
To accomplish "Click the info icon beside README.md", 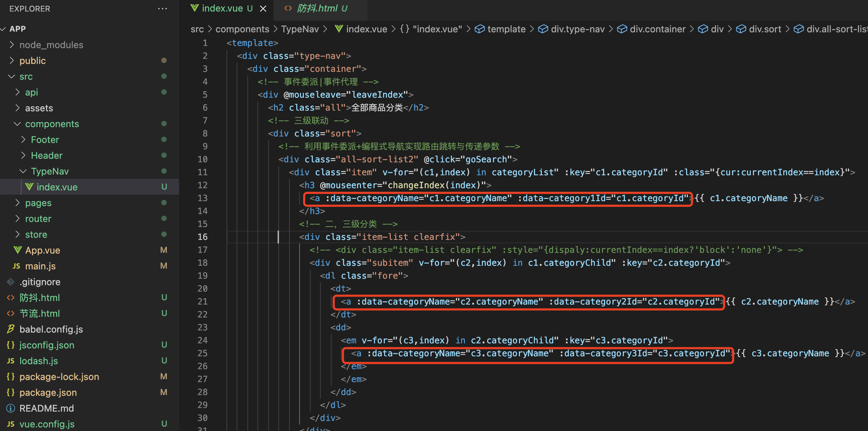I will (11, 408).
